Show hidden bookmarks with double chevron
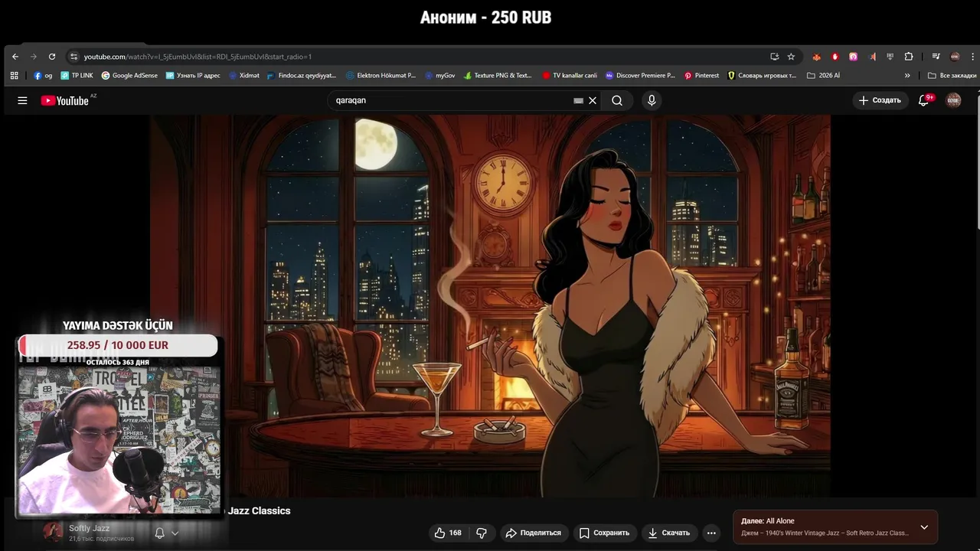This screenshot has width=980, height=551. point(907,76)
